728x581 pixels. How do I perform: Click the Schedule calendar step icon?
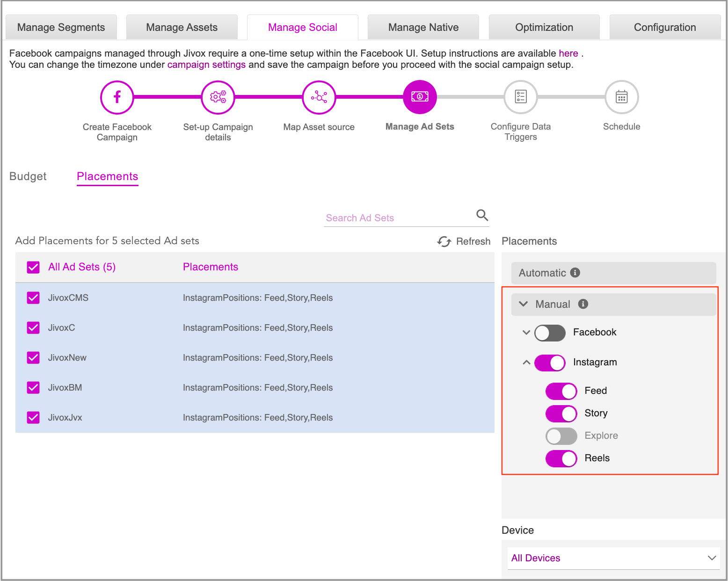pos(622,97)
